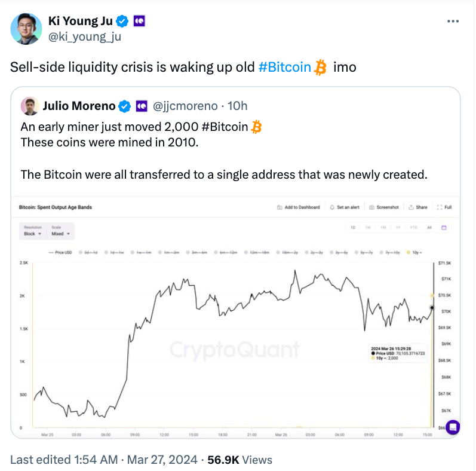Click the CryptoQuant affiliate badge beside Ki Young Ju
The image size is (476, 471).
[x=139, y=21]
